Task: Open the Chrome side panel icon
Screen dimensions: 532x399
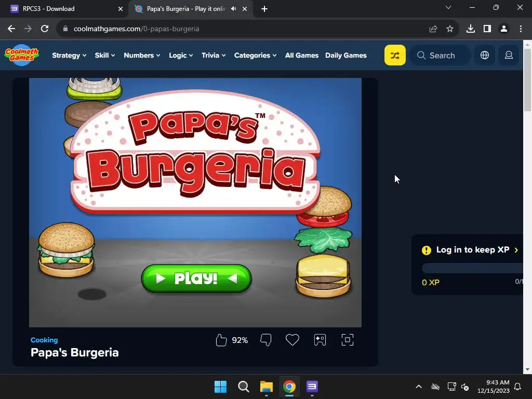Action: 487,29
